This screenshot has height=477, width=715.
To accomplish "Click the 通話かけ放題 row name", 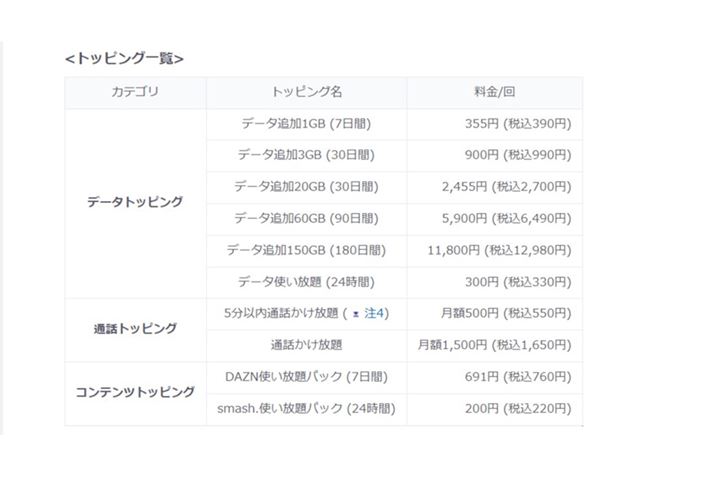I will coord(306,345).
